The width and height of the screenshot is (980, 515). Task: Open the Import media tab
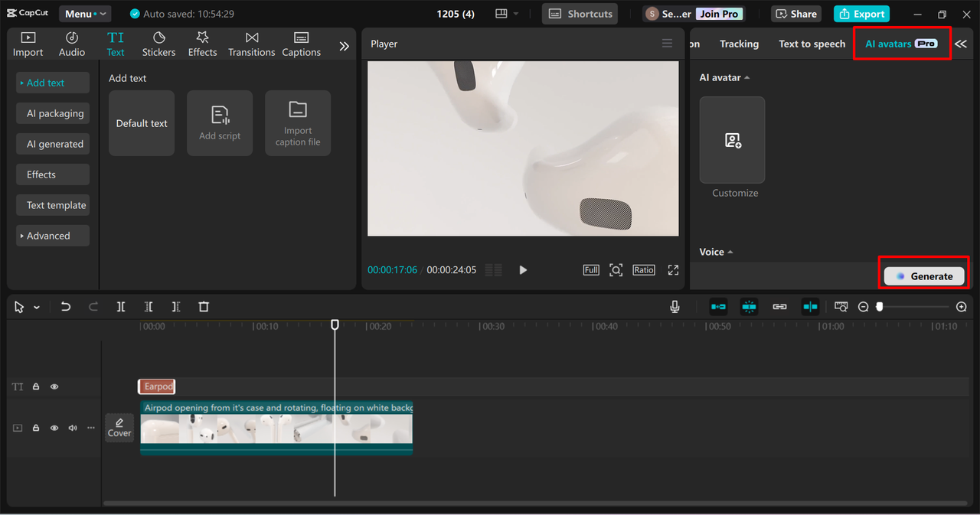(28, 44)
